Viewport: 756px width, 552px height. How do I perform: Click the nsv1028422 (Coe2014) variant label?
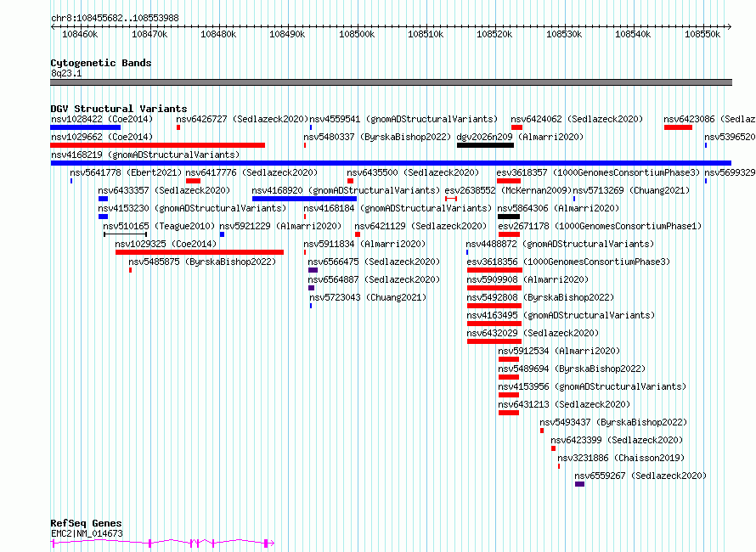pos(102,119)
